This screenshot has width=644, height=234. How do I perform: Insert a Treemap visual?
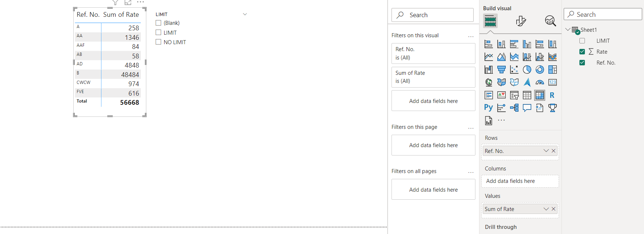click(x=552, y=70)
